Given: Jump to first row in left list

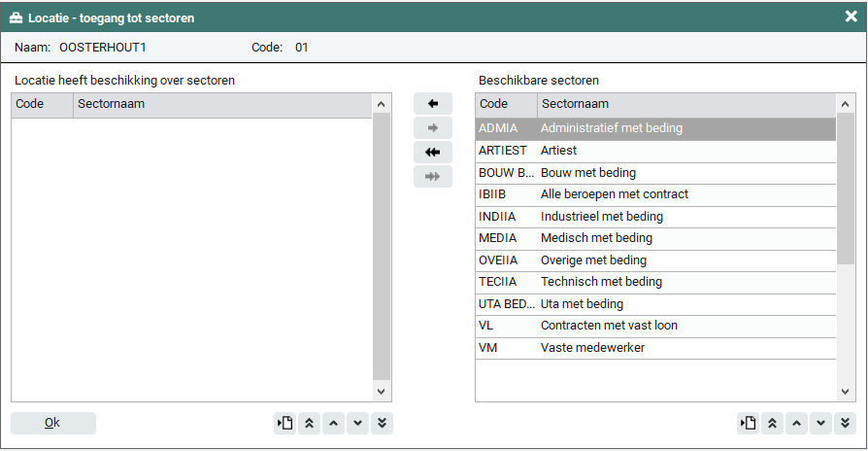Looking at the screenshot, I should coord(310,423).
